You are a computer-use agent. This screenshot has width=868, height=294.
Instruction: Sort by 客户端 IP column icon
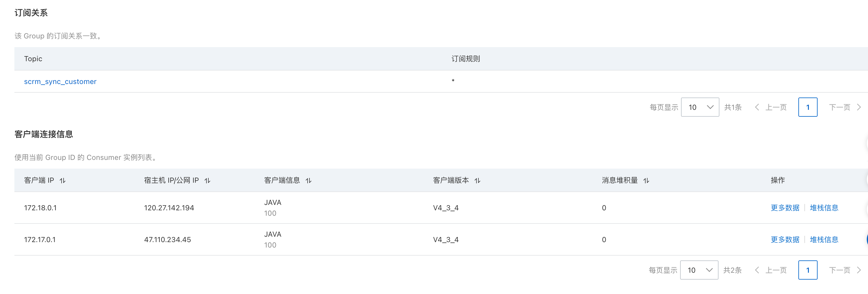pyautogui.click(x=63, y=181)
